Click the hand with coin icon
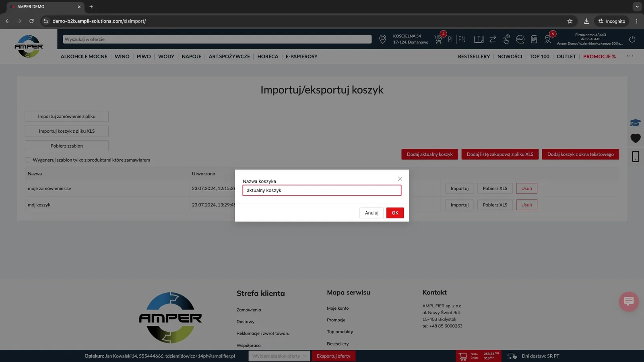 tap(506, 39)
